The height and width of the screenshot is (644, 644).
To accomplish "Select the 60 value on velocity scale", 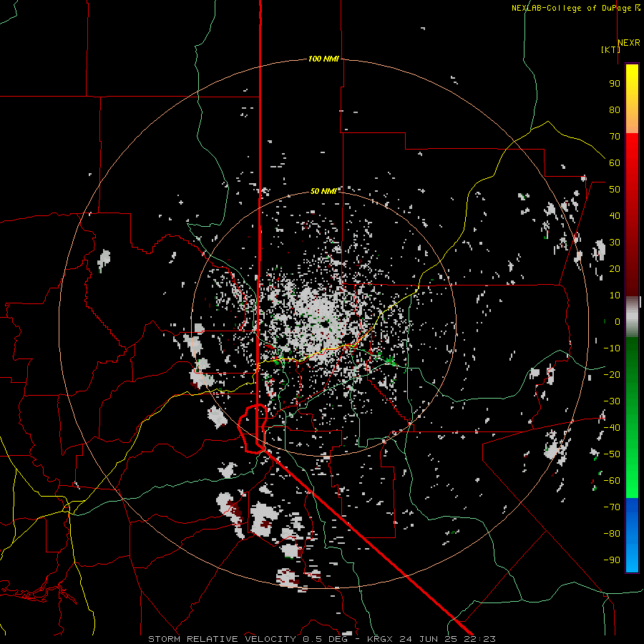I will (x=615, y=163).
